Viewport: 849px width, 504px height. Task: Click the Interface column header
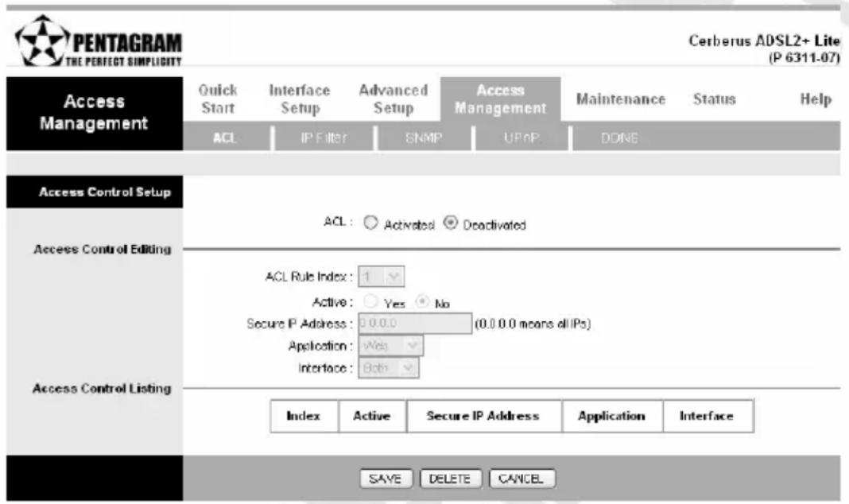click(x=707, y=416)
